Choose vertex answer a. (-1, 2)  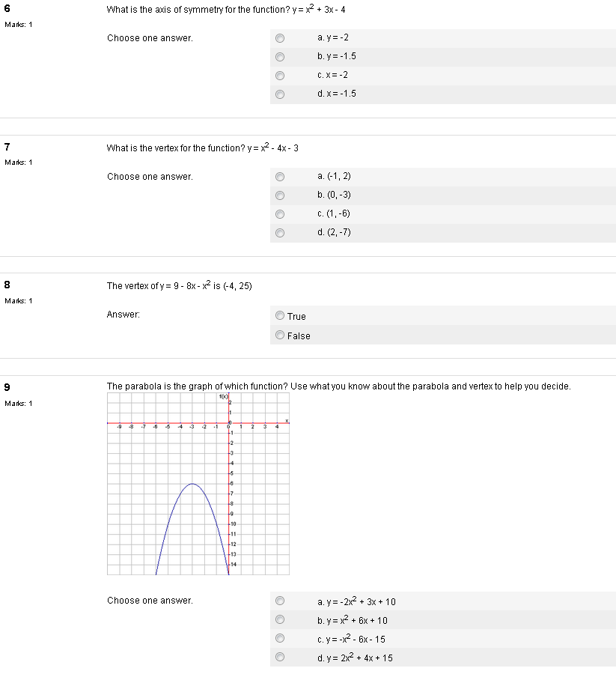click(x=280, y=176)
